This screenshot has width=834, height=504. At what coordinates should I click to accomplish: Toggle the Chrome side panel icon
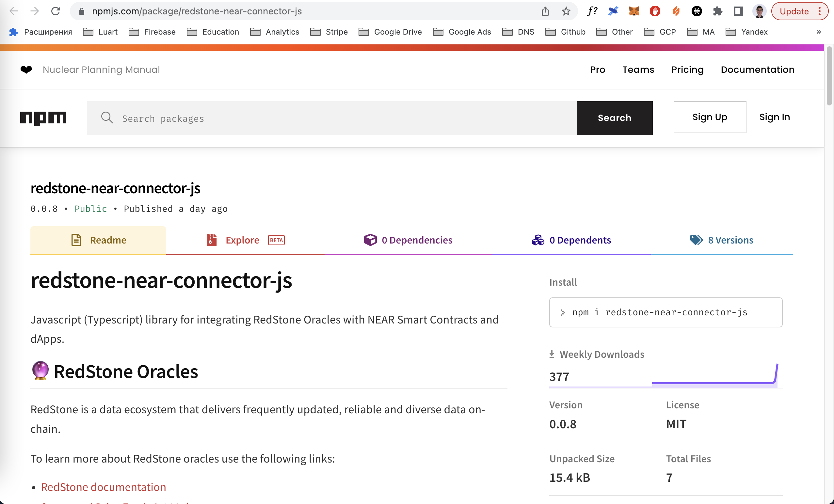(738, 11)
